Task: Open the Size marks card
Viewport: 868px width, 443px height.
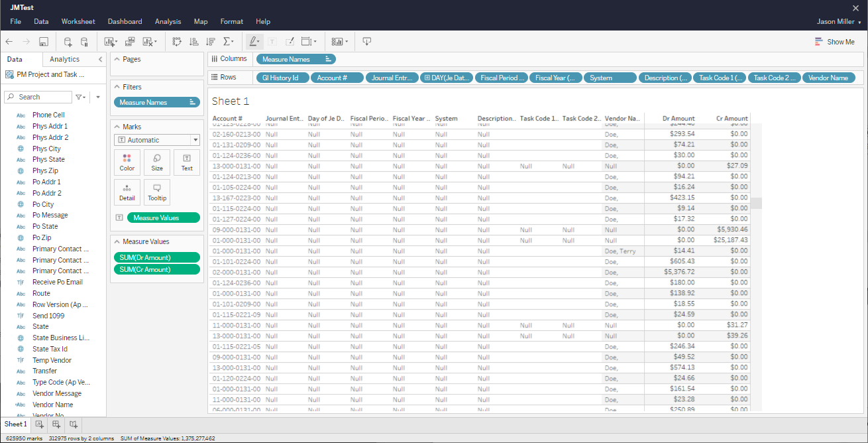Action: click(x=157, y=162)
